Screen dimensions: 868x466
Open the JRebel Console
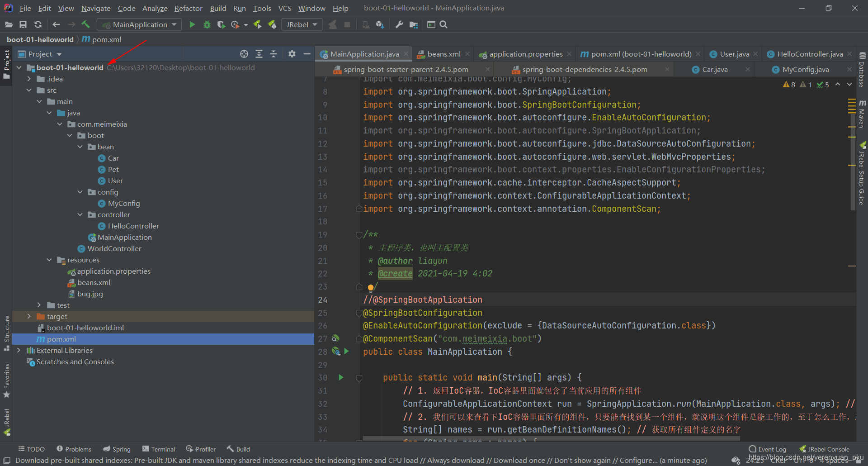pyautogui.click(x=824, y=449)
